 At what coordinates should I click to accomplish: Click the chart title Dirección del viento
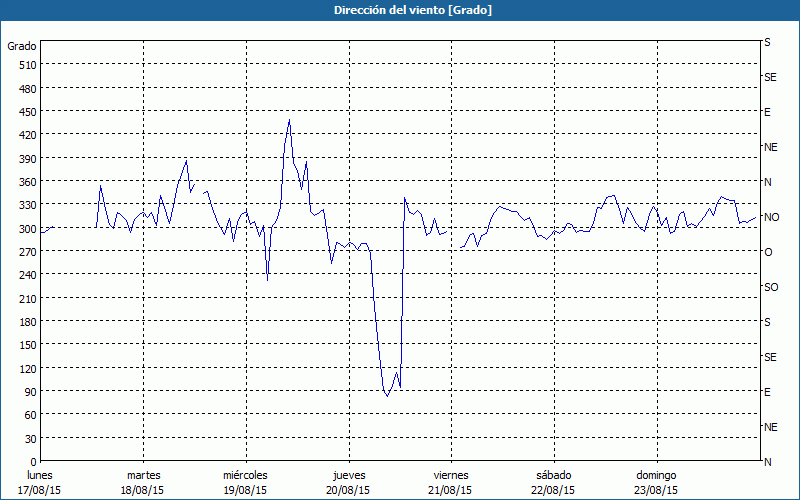[x=399, y=10]
